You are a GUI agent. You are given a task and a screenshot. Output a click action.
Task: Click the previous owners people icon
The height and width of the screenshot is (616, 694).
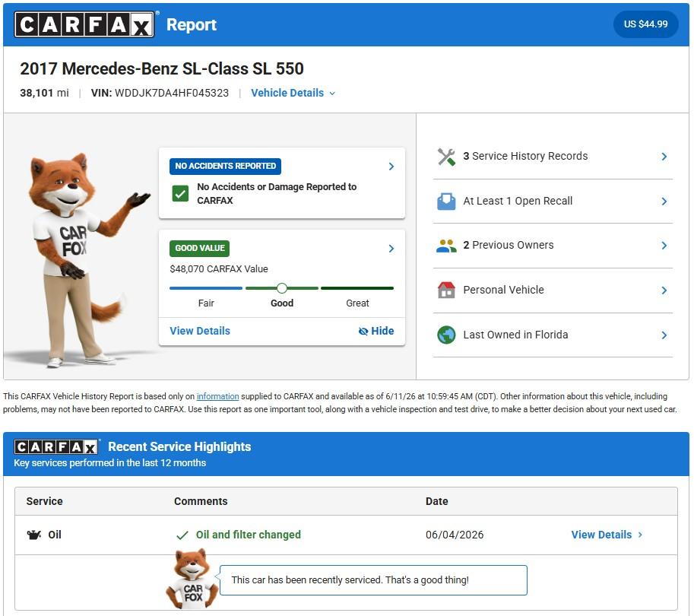(446, 246)
